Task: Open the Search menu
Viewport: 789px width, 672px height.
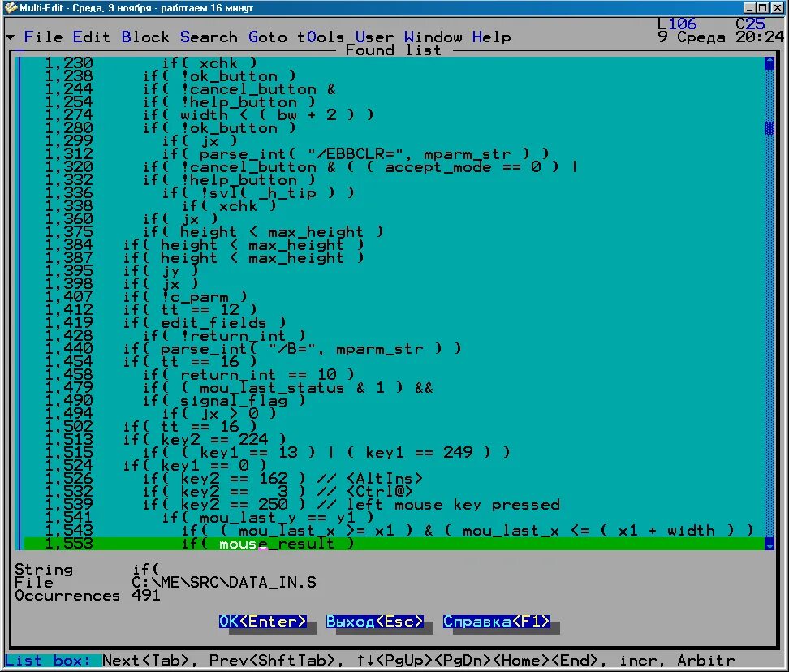Action: pos(209,37)
